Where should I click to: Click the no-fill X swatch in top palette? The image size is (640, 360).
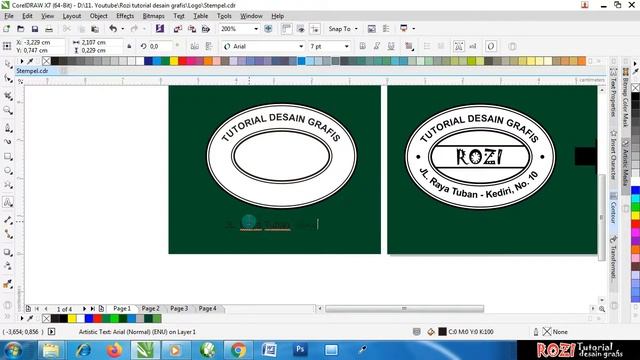tap(46, 61)
